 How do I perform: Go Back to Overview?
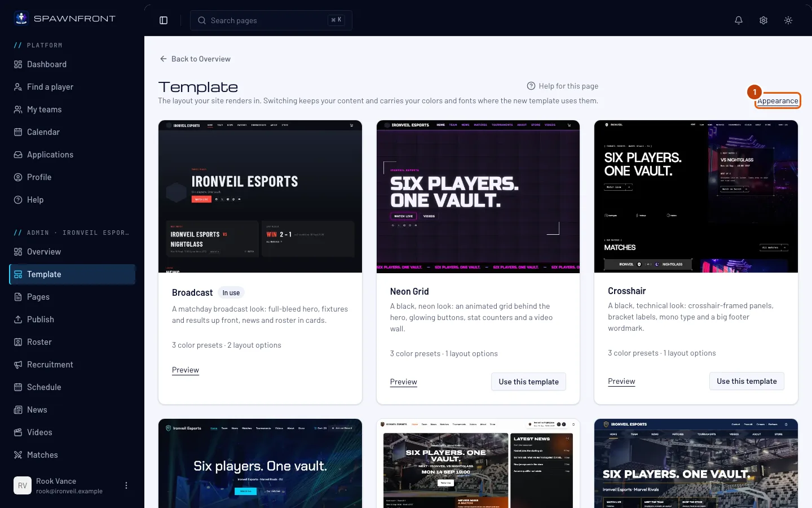tap(195, 59)
